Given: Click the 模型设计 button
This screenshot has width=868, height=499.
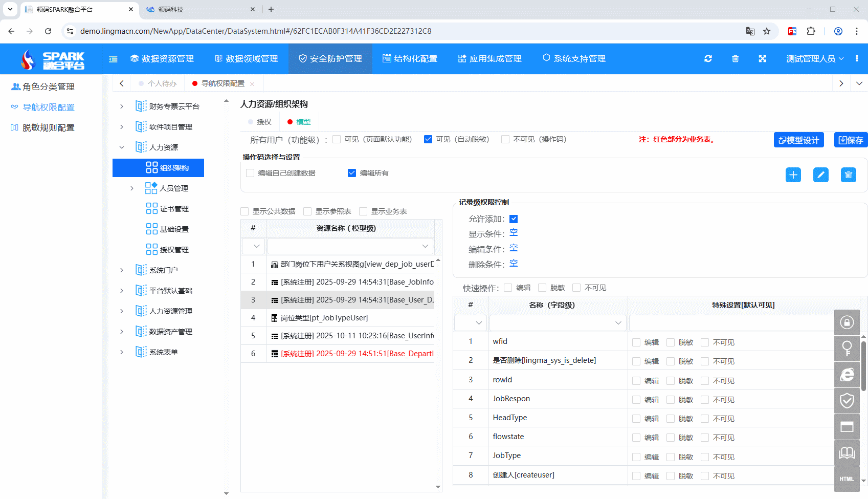Looking at the screenshot, I should pyautogui.click(x=798, y=139).
